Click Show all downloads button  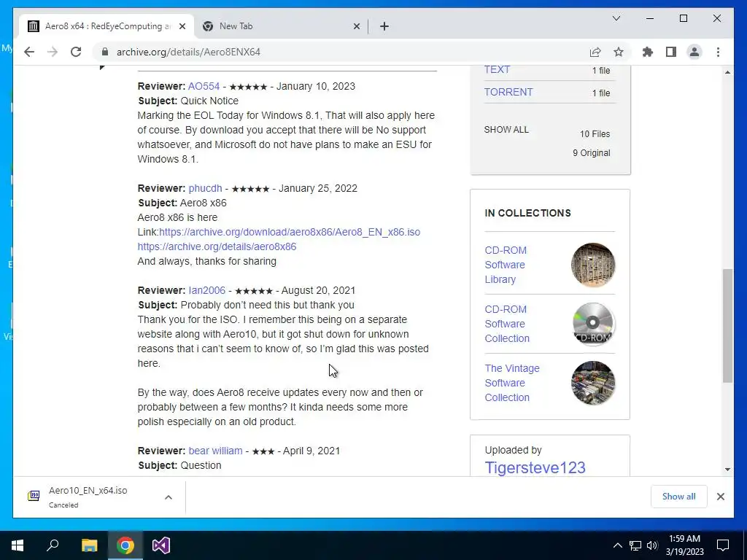tap(678, 497)
